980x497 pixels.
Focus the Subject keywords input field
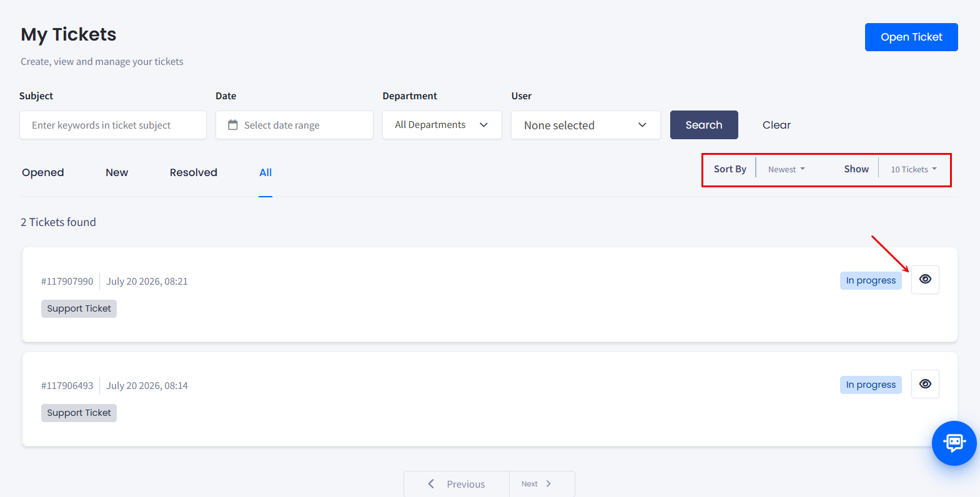113,125
